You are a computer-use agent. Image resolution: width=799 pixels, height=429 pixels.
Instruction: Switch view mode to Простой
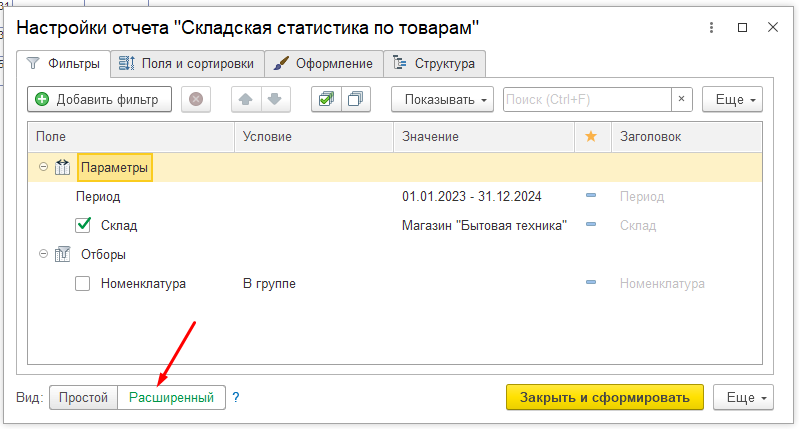pos(84,397)
